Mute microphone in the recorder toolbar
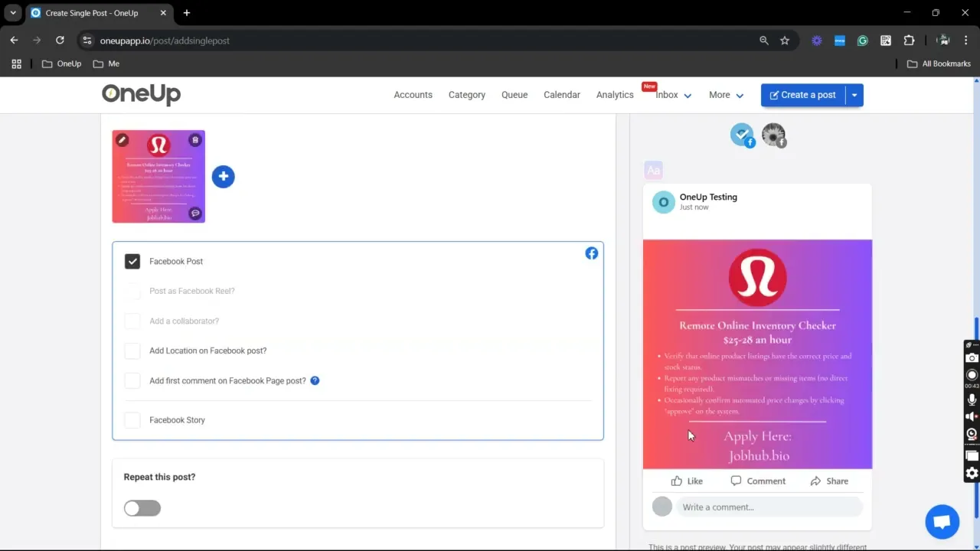The image size is (980, 551). pos(972,399)
